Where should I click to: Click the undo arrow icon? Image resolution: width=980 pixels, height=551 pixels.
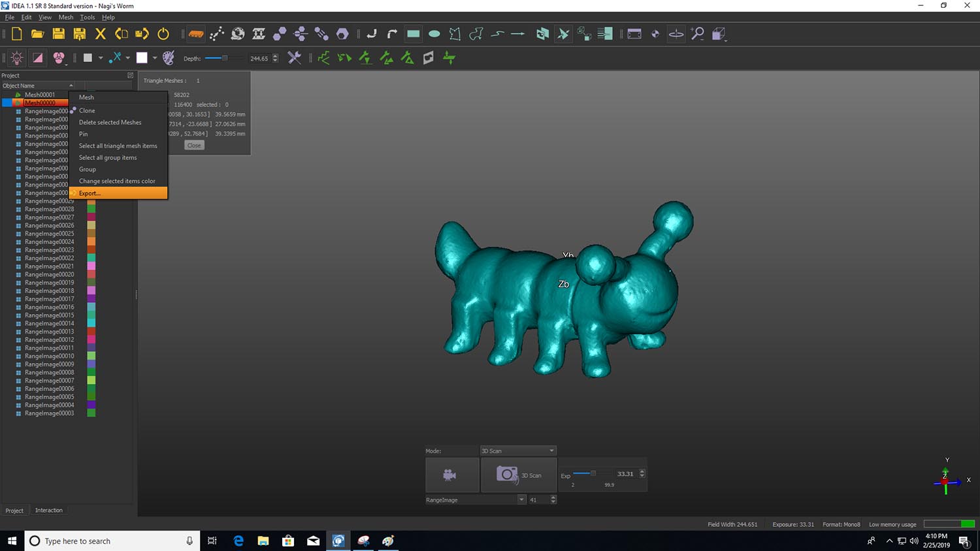372,34
